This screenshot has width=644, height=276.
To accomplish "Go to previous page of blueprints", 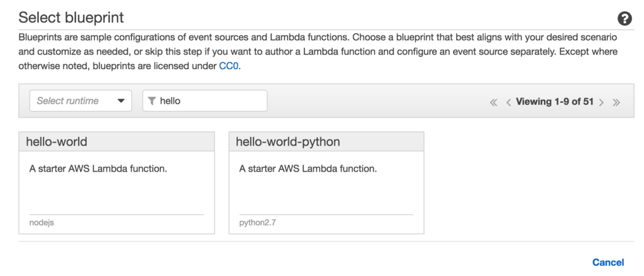I will click(x=508, y=102).
